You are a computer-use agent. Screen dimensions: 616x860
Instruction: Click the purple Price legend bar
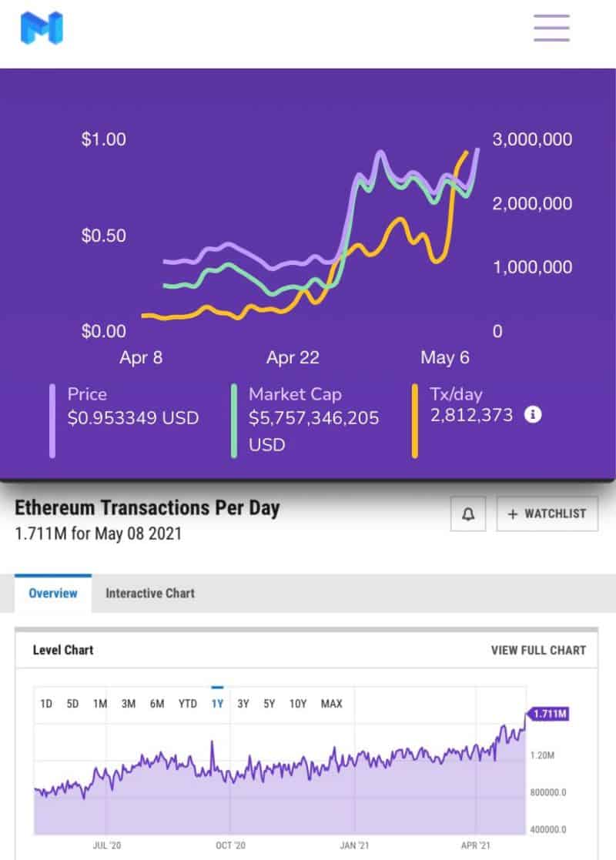tap(52, 420)
